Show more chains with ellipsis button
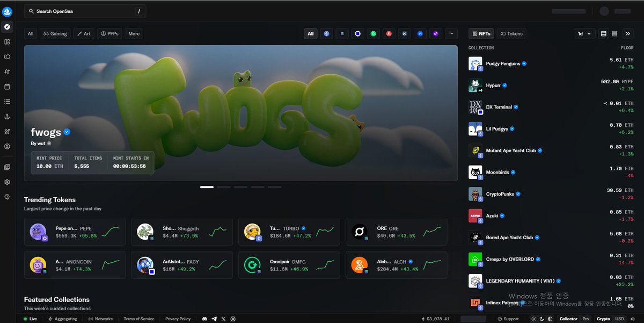Viewport: 644px width, 323px height. (x=451, y=33)
